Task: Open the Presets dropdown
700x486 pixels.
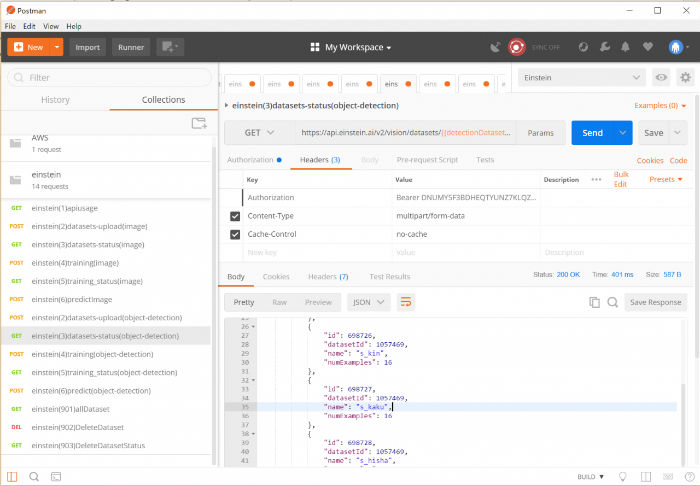Action: (x=666, y=179)
